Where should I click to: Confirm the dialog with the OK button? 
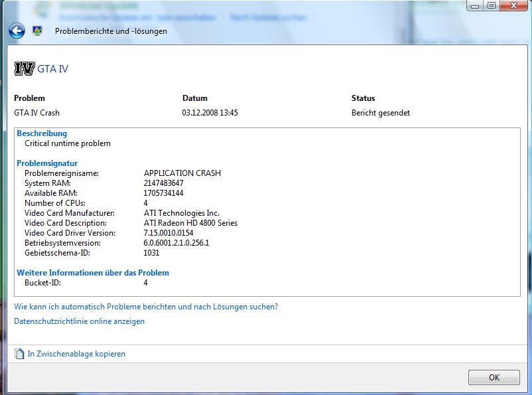(494, 377)
